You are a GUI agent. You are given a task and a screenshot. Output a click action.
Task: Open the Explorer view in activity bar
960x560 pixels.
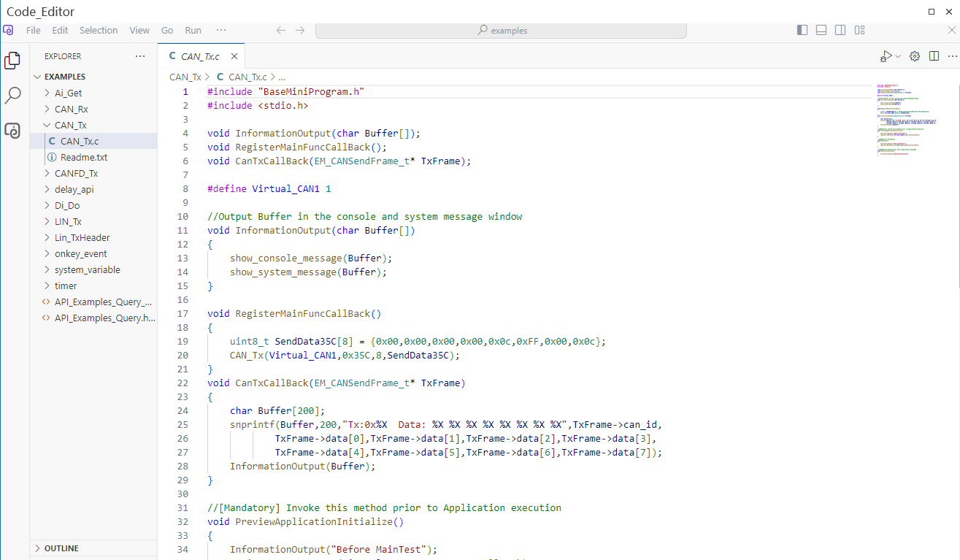click(12, 61)
